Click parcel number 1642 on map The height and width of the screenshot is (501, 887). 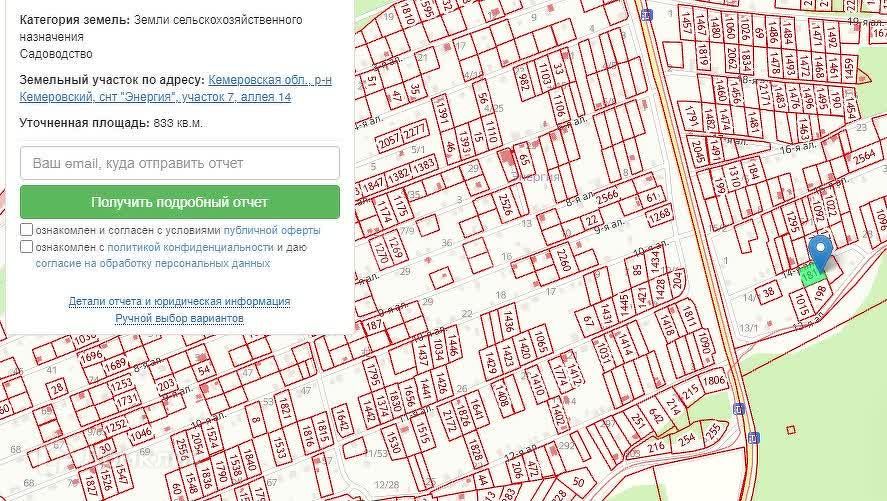pyautogui.click(x=342, y=420)
